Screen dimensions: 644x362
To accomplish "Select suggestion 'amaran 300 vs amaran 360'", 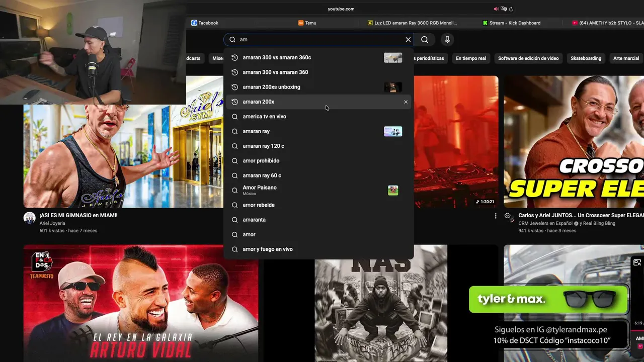I will pyautogui.click(x=318, y=72).
